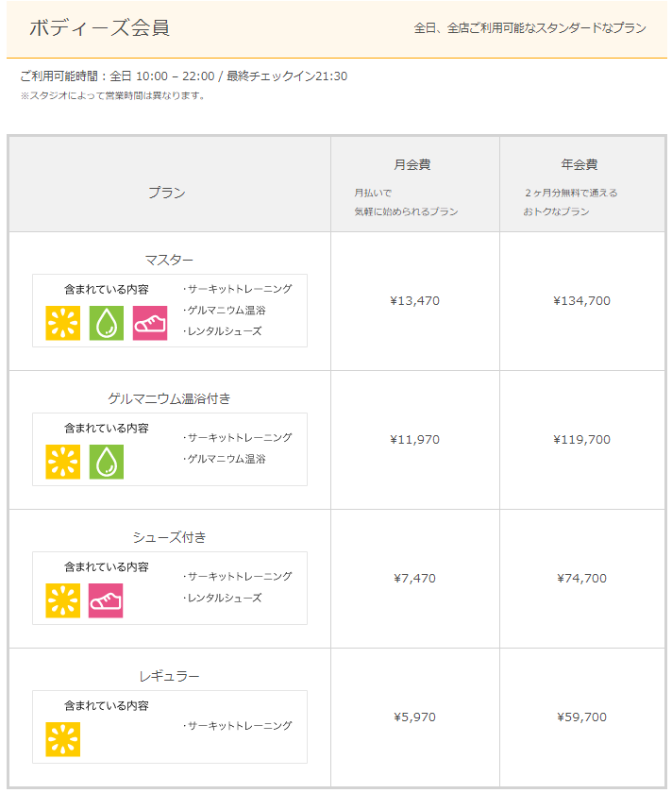The image size is (672, 793).
Task: Click the マスター plan title
Action: (x=169, y=260)
